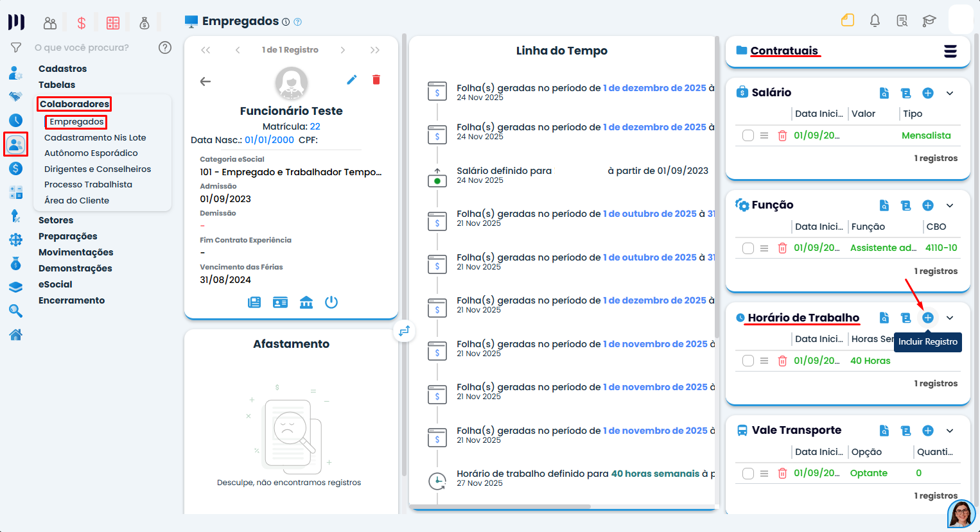Viewport: 980px width, 532px height.
Task: Type in the 'O que você procura?' search field
Action: tap(90, 47)
